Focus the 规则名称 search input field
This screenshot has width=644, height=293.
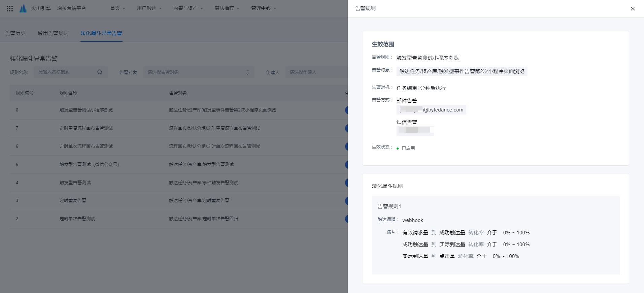coord(66,72)
